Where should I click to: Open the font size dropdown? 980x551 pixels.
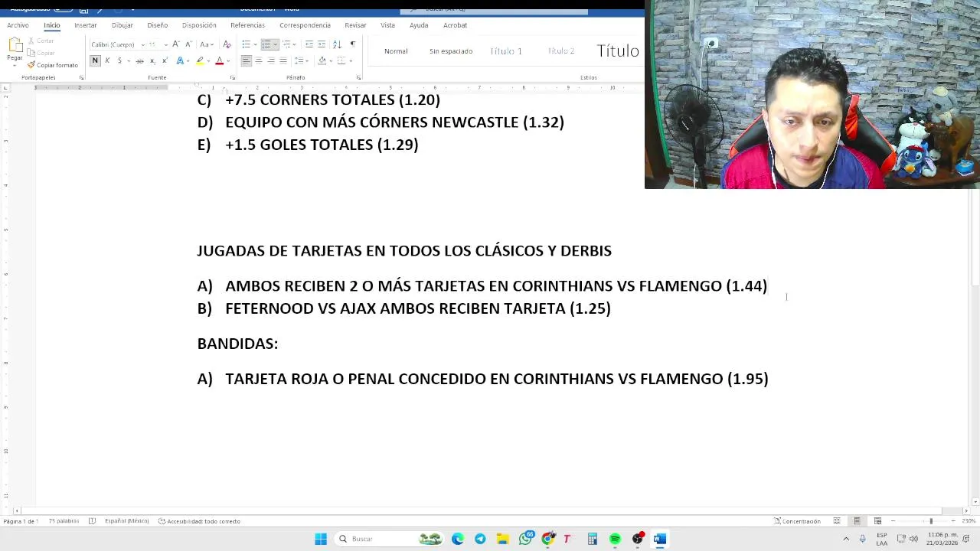pyautogui.click(x=165, y=44)
